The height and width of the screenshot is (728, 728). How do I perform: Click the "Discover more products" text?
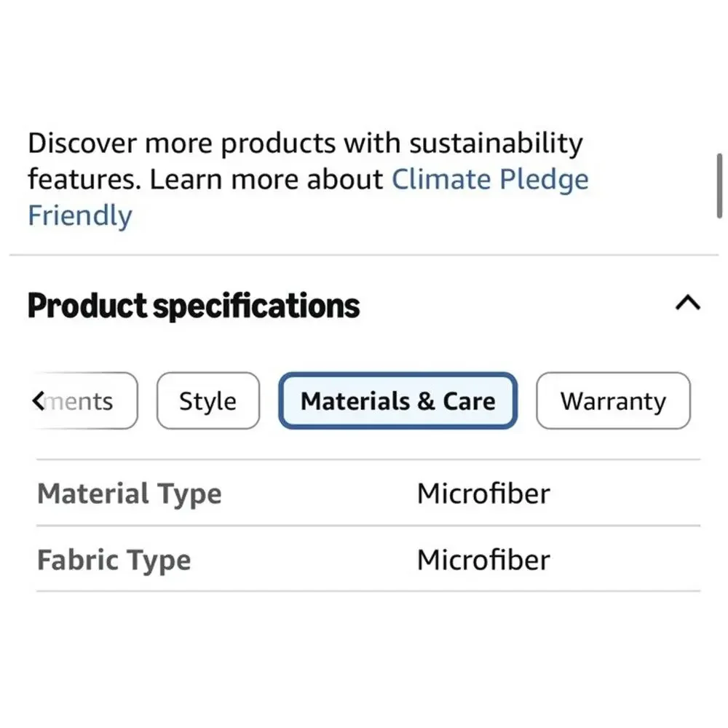[181, 143]
